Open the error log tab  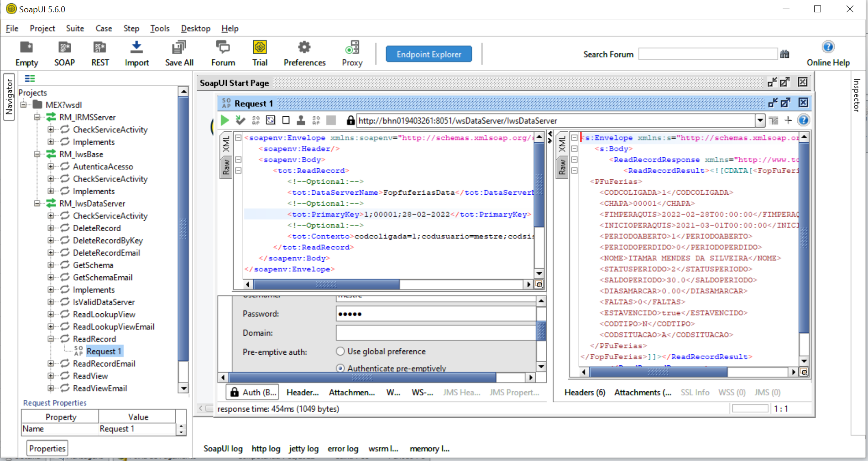pyautogui.click(x=343, y=449)
